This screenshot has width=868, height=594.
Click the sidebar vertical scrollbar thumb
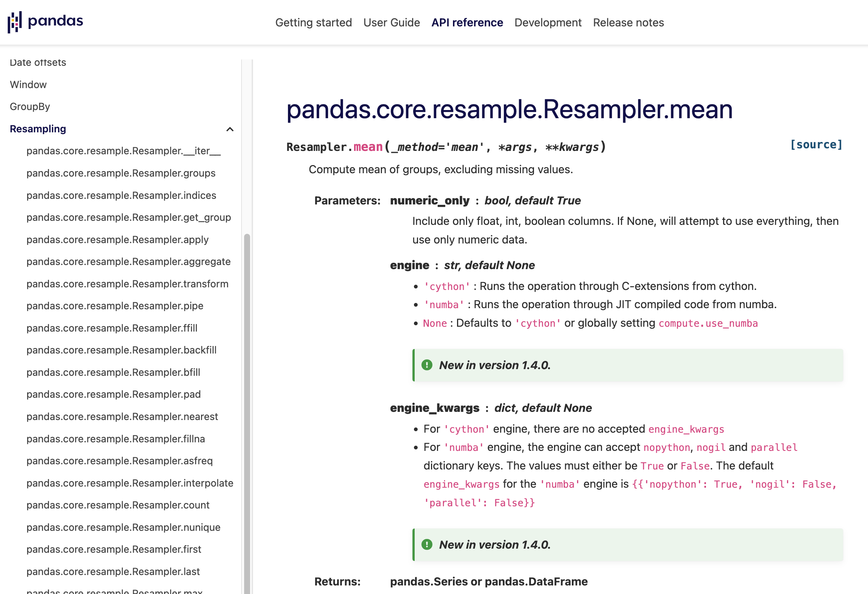247,414
